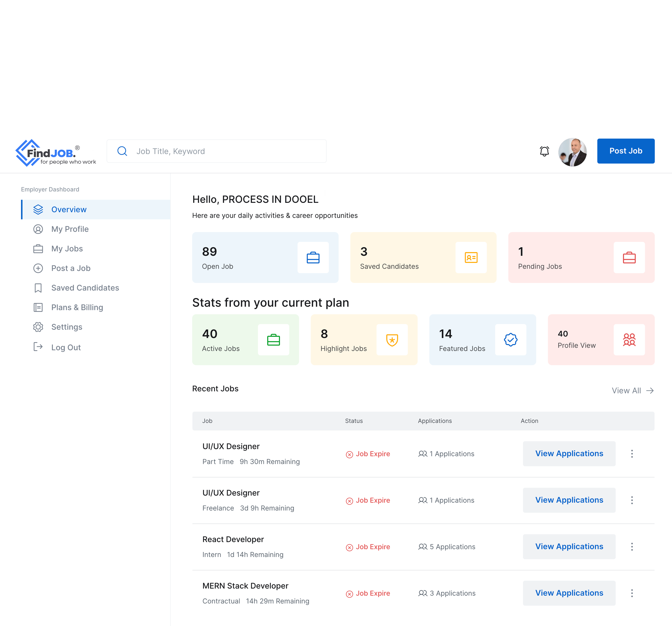Click the 'Hello, PROCESS IN DOOEL' heading

click(255, 199)
